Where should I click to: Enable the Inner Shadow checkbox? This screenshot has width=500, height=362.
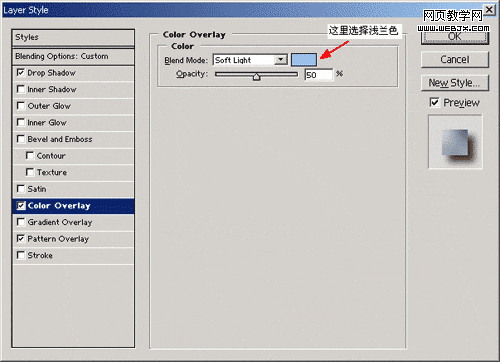pyautogui.click(x=21, y=89)
